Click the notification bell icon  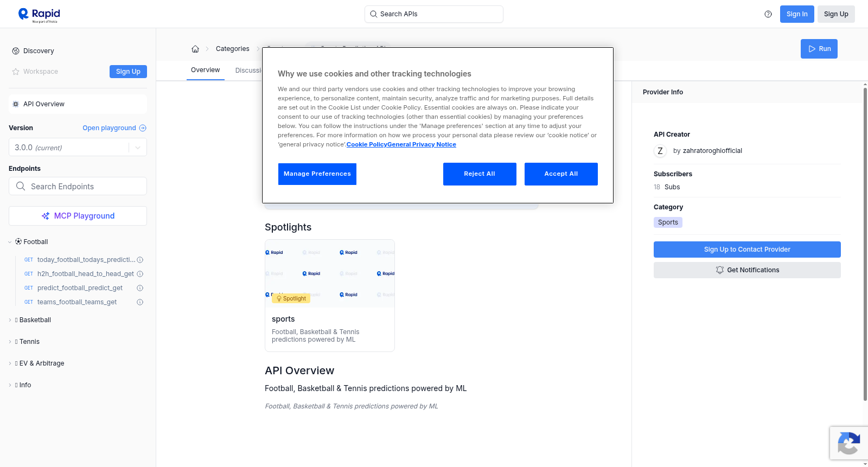pos(720,270)
